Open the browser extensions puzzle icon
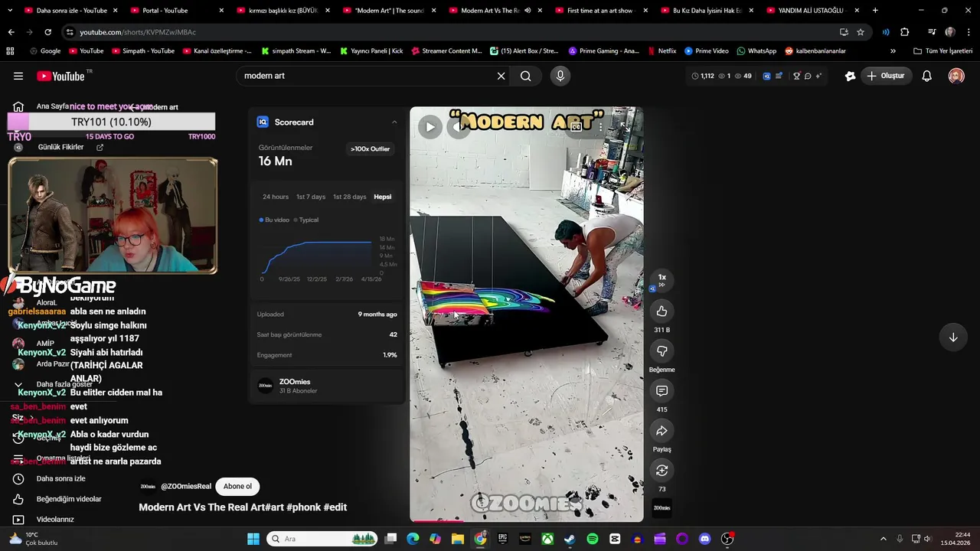 [905, 32]
